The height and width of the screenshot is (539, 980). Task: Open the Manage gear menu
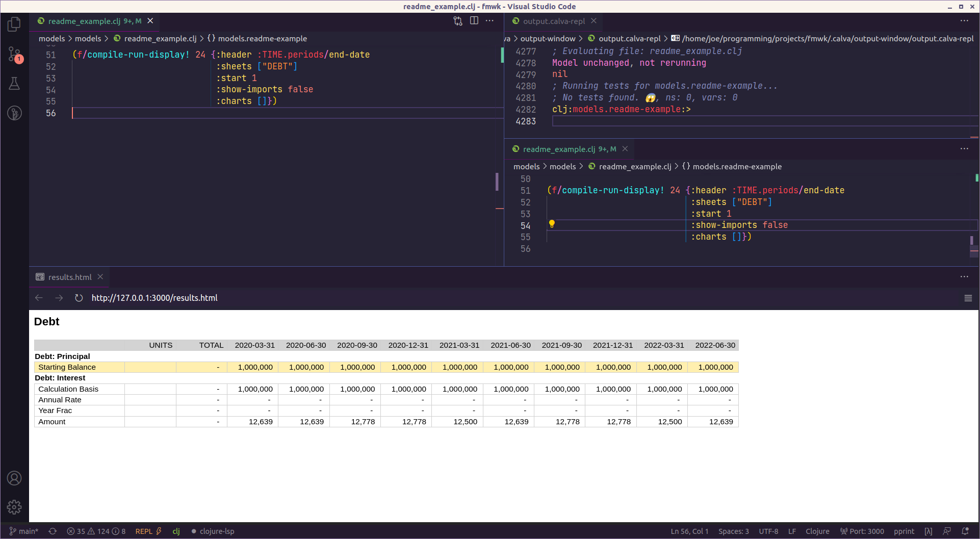pyautogui.click(x=14, y=507)
